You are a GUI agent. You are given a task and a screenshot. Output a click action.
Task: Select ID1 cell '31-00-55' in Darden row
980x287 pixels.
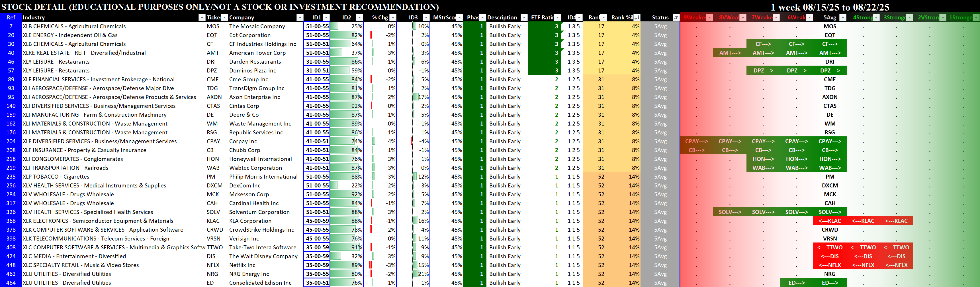pyautogui.click(x=317, y=62)
